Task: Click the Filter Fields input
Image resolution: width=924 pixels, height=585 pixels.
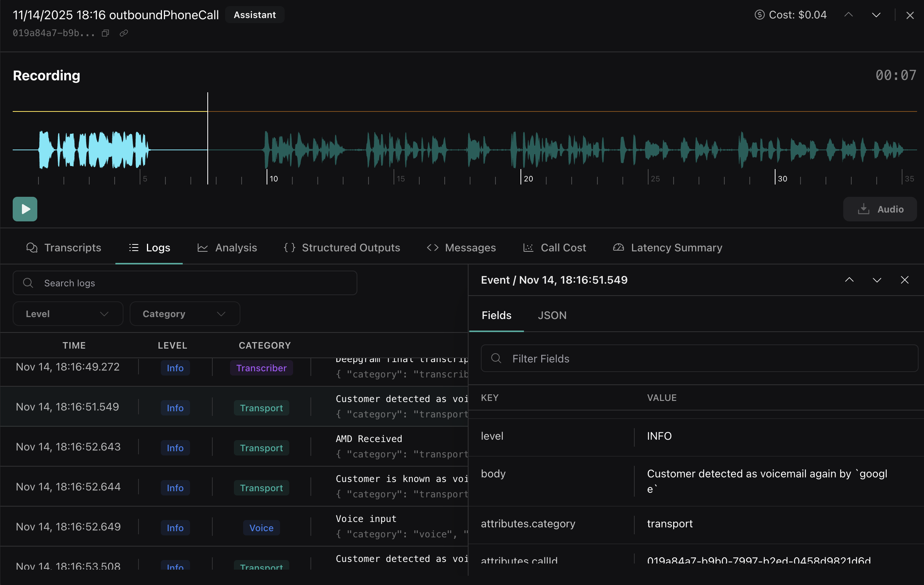Action: click(x=699, y=358)
